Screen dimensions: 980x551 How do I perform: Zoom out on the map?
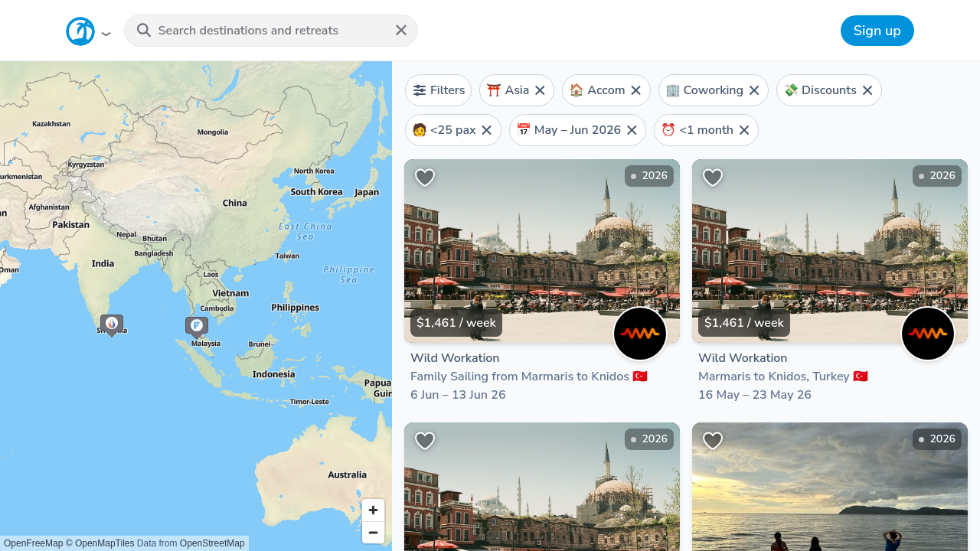373,533
